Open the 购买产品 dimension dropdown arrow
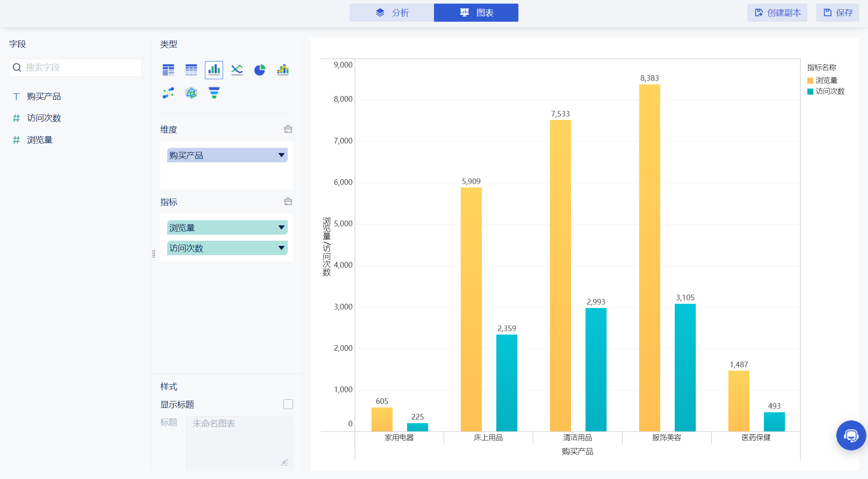868x479 pixels. (281, 155)
